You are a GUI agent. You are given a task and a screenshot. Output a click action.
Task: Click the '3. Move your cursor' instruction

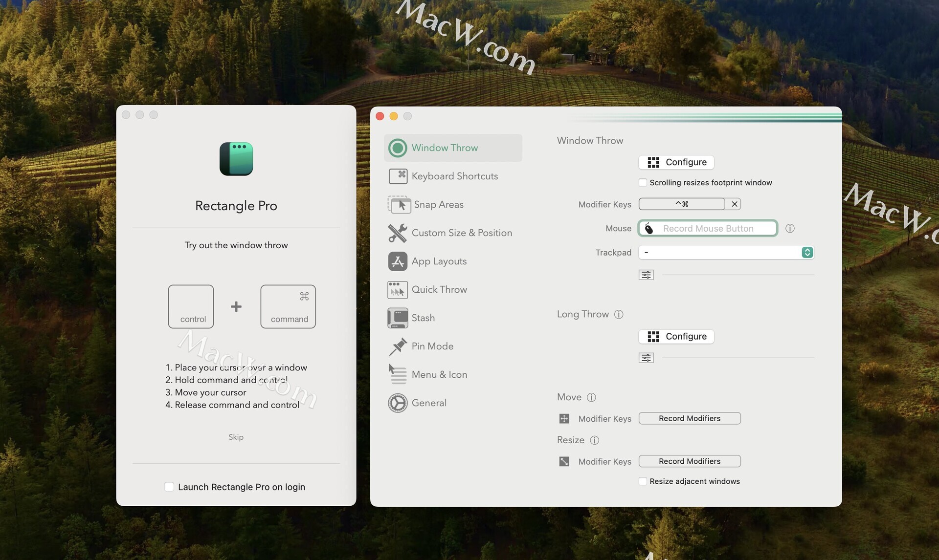[206, 392]
